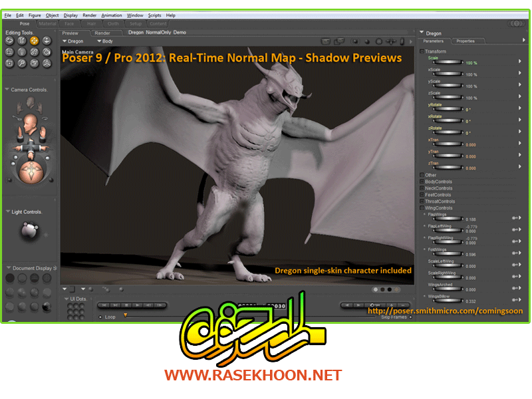Select the Twist editing tool
The image size is (532, 399).
point(22,41)
